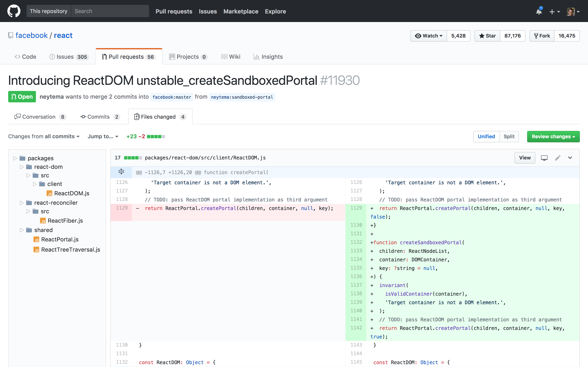
Task: Open notifications via the bell icon
Action: click(539, 11)
